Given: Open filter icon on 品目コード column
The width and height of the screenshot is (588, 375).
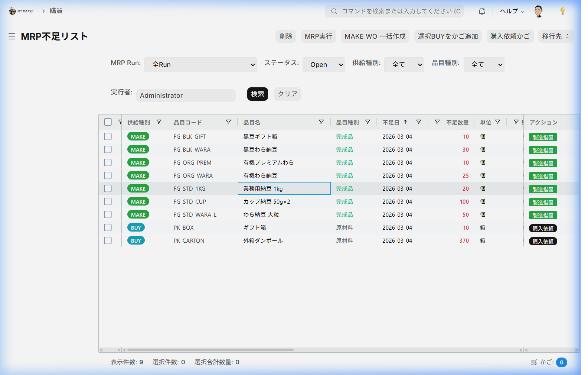Looking at the screenshot, I should tap(228, 122).
